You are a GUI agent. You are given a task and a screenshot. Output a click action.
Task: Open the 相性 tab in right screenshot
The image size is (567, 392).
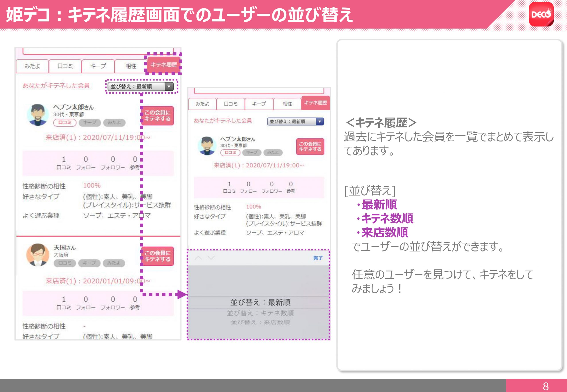[287, 104]
